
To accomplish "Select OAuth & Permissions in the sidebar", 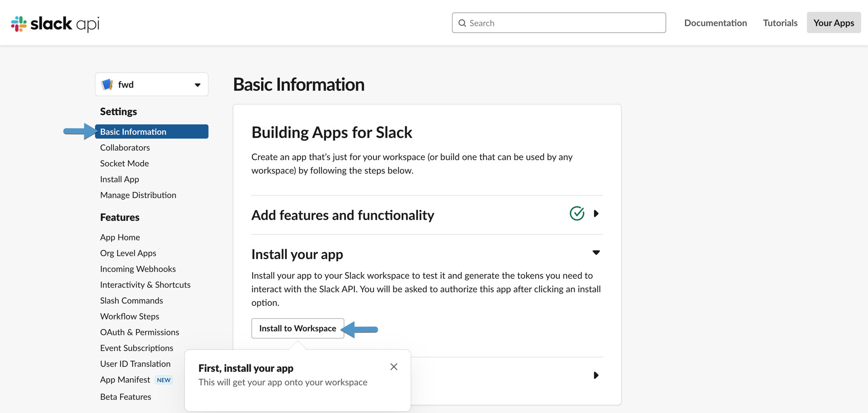I will pos(139,332).
